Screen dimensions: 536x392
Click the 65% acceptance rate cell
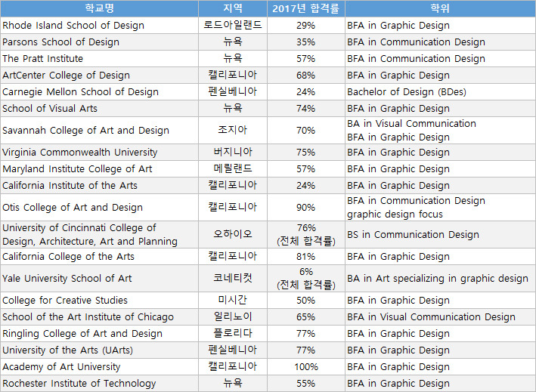pyautogui.click(x=306, y=317)
